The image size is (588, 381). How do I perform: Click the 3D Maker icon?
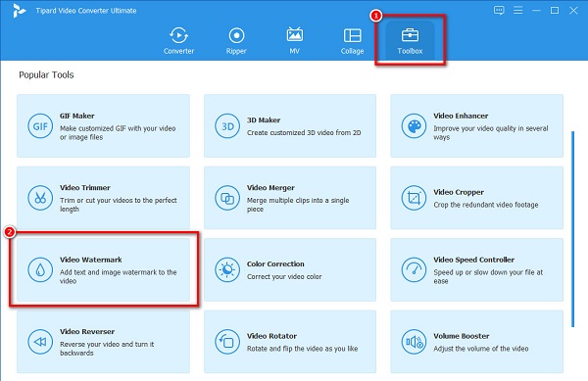[x=227, y=126]
